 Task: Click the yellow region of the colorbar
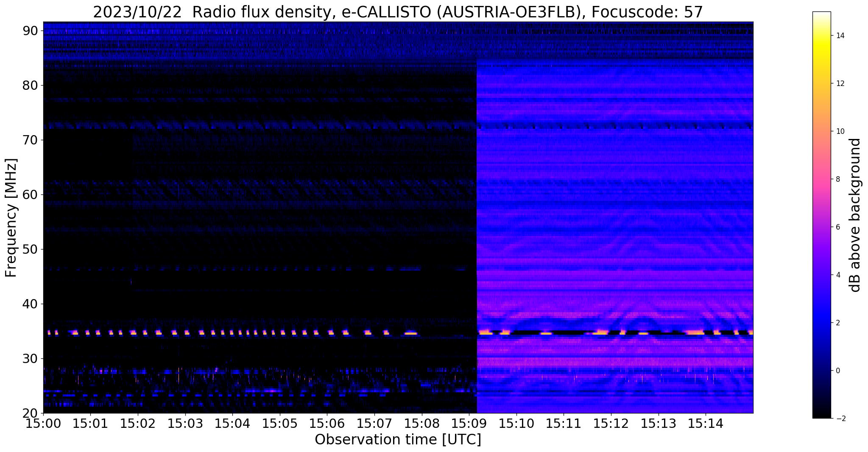(x=821, y=47)
